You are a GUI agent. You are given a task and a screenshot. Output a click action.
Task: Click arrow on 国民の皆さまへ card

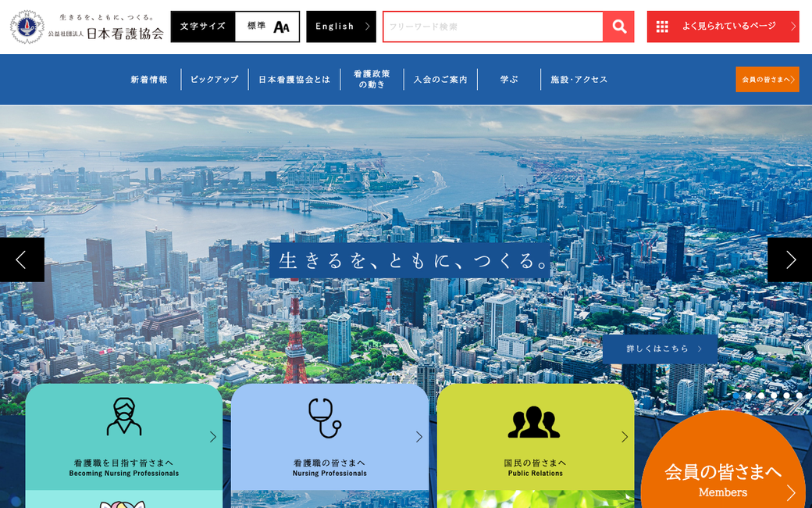[x=625, y=437]
